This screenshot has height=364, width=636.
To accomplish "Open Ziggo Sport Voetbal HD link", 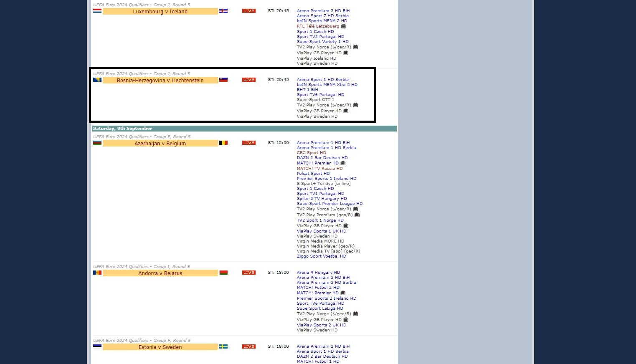I will pyautogui.click(x=321, y=256).
